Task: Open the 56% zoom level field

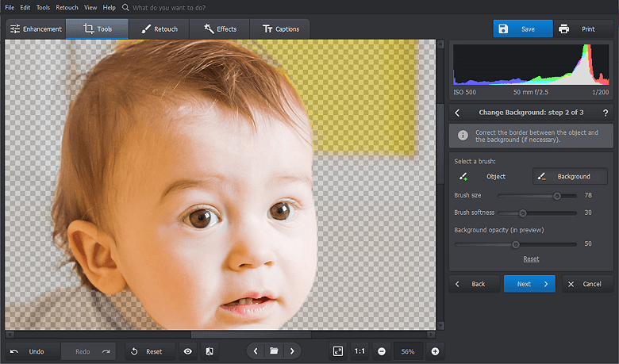Action: pyautogui.click(x=408, y=351)
